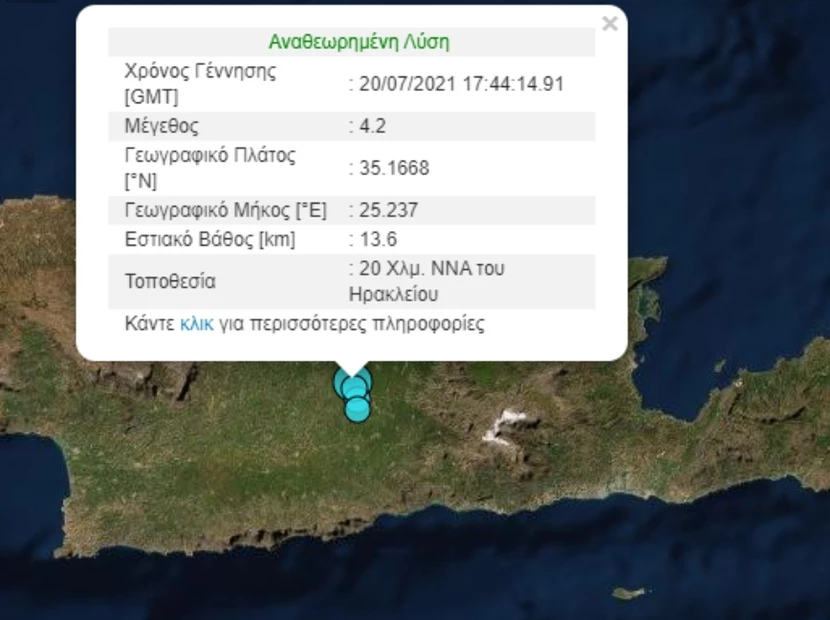
Task: Click the Αναθεωρημένη Λύση popup header
Action: click(359, 42)
